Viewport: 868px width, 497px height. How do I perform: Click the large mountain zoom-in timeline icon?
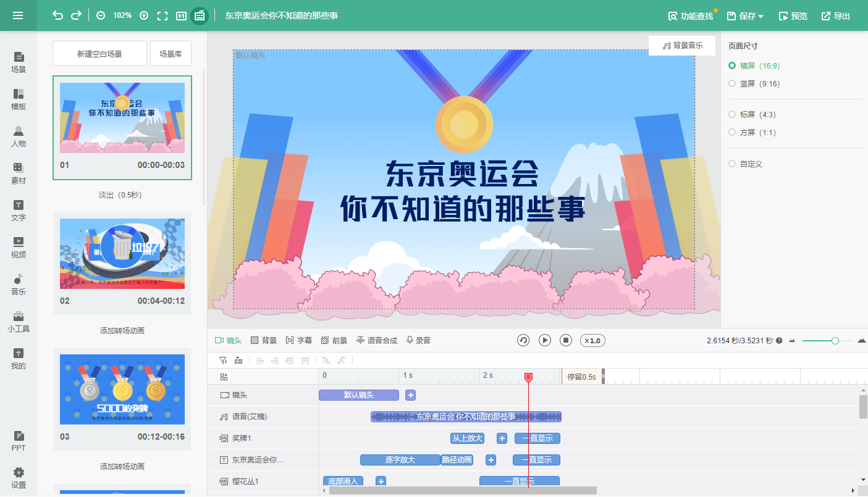(862, 341)
